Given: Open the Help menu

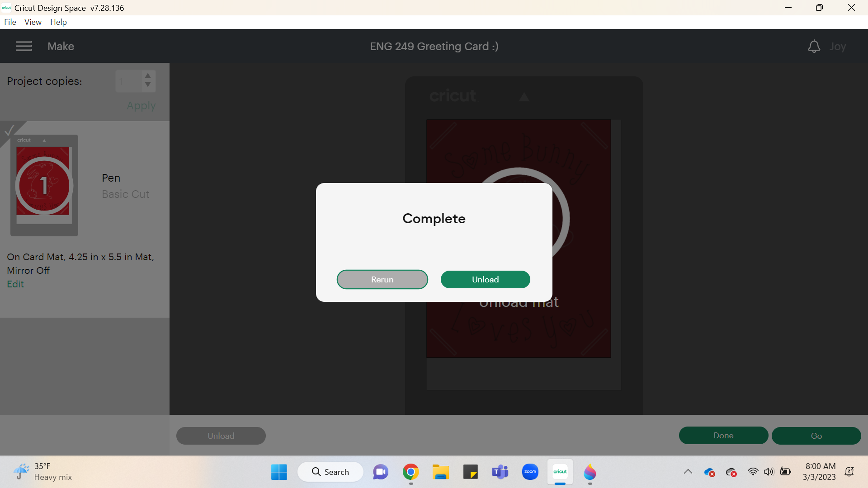Looking at the screenshot, I should [x=58, y=22].
